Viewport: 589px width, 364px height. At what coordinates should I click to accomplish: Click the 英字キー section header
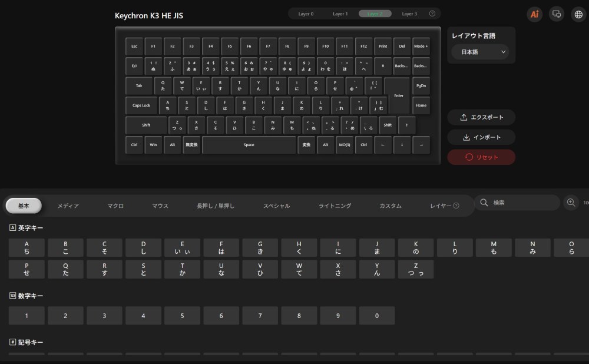(27, 227)
